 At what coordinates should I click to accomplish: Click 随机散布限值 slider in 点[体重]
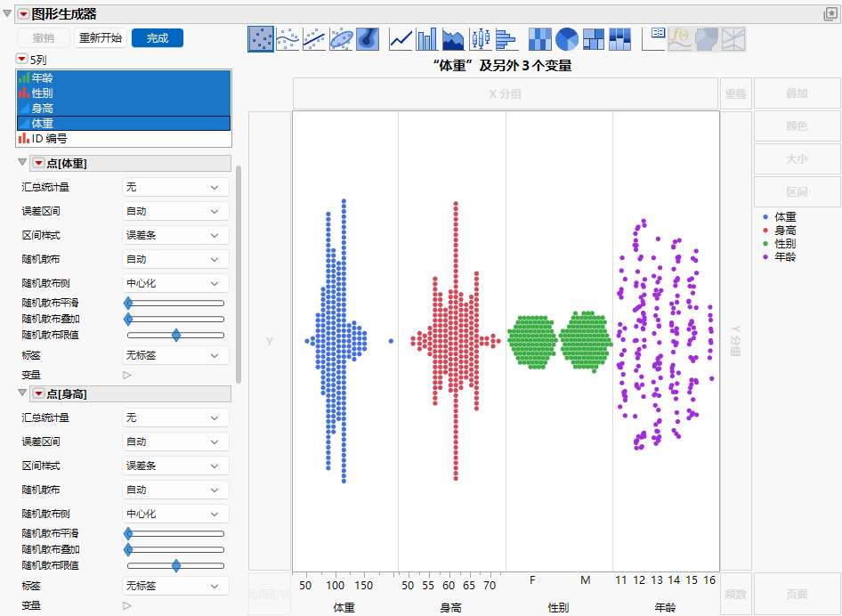[x=175, y=335]
